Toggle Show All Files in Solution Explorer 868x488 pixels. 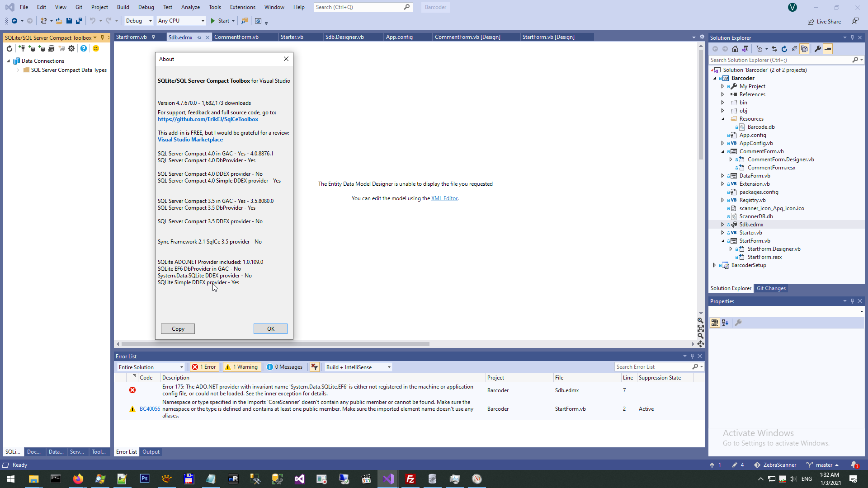pos(804,49)
